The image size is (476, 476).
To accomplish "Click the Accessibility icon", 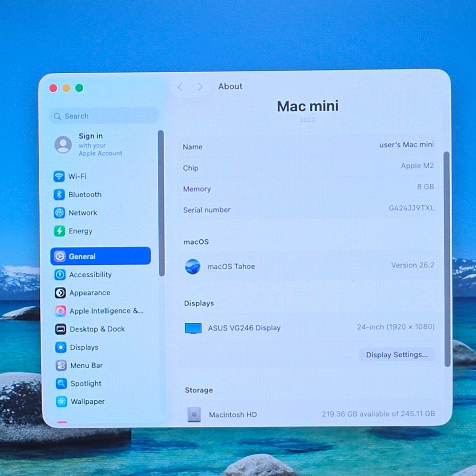I will click(x=60, y=274).
